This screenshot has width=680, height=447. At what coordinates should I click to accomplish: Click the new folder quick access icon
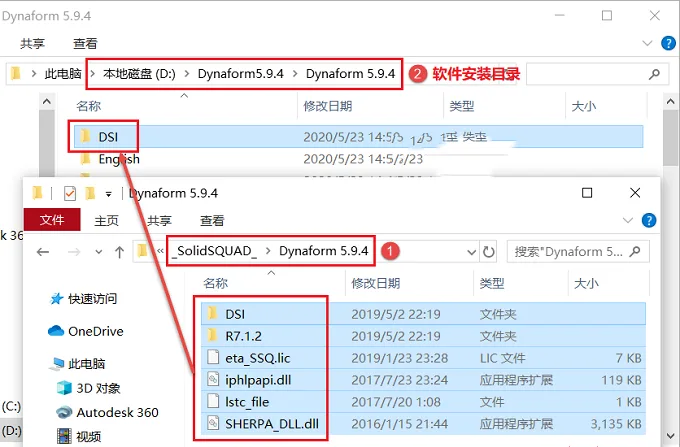(x=90, y=193)
